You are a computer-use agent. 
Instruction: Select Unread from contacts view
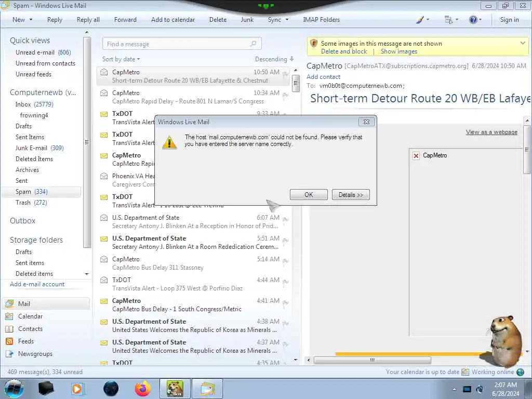coord(45,63)
